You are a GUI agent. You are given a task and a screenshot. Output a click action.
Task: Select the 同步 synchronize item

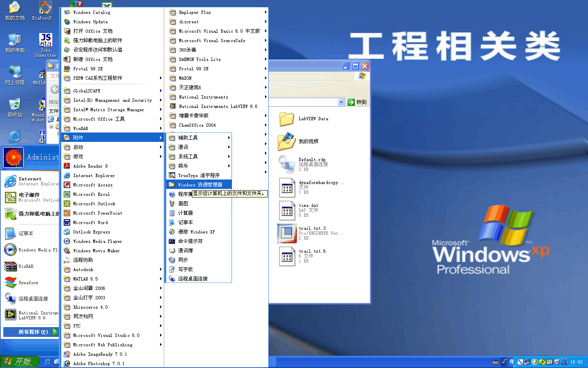[199, 260]
